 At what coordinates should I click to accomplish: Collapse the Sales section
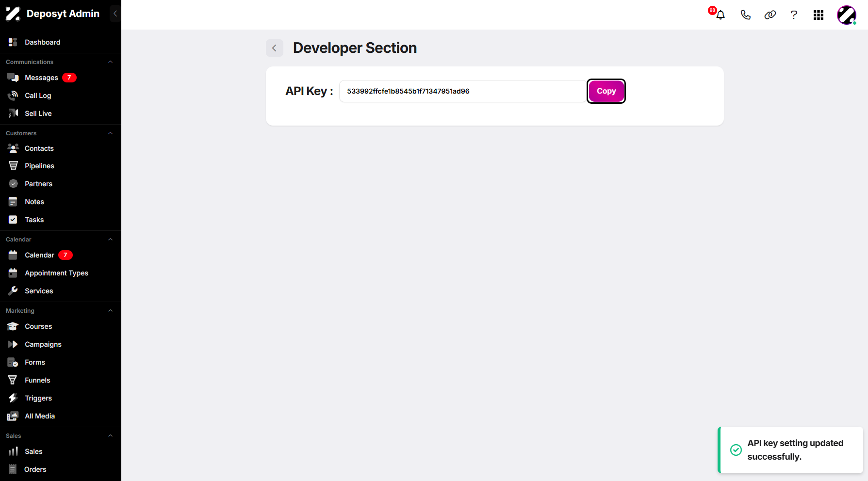(110, 436)
